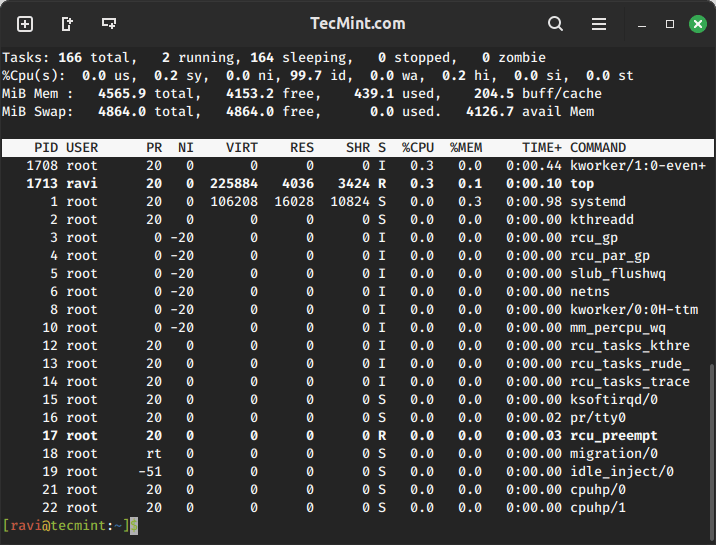Click the kworker/0:0H-ttm command name
This screenshot has height=545, width=716.
[x=634, y=310]
